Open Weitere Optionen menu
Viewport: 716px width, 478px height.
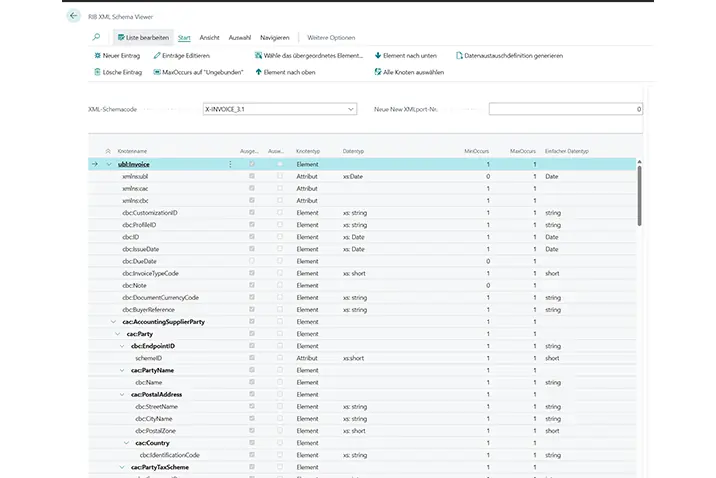point(331,37)
